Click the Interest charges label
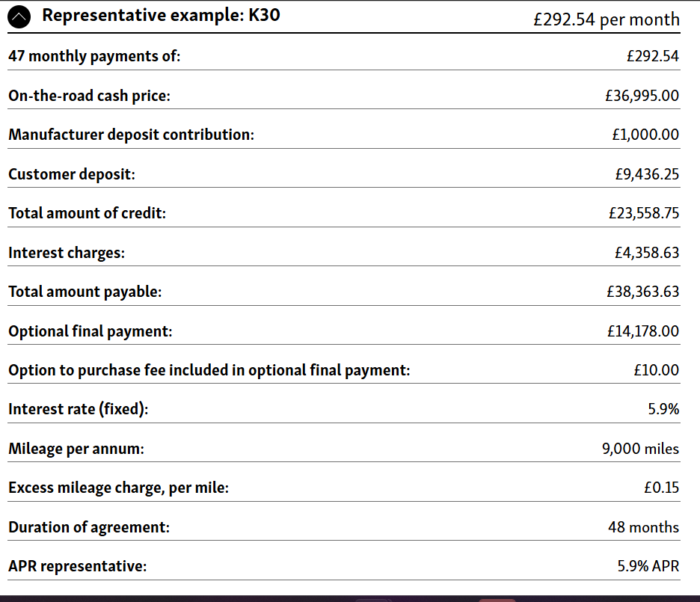Image resolution: width=700 pixels, height=602 pixels. pos(67,253)
